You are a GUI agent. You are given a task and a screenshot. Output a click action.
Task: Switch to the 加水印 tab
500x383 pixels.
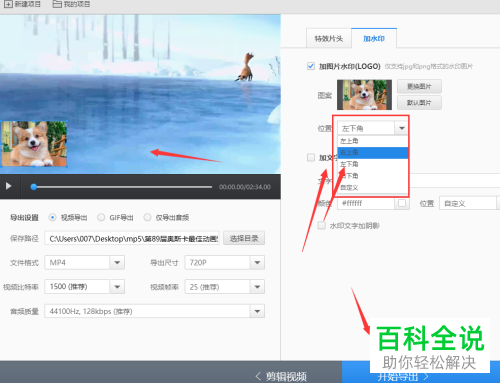click(x=374, y=38)
